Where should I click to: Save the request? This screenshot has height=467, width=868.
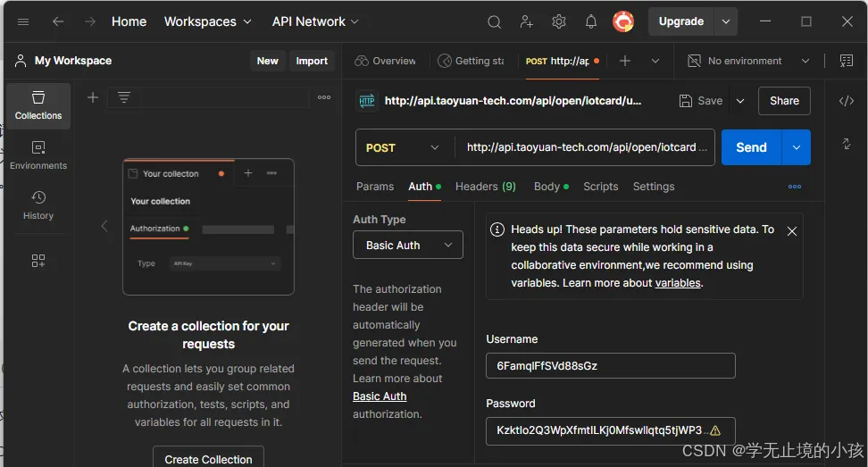701,101
